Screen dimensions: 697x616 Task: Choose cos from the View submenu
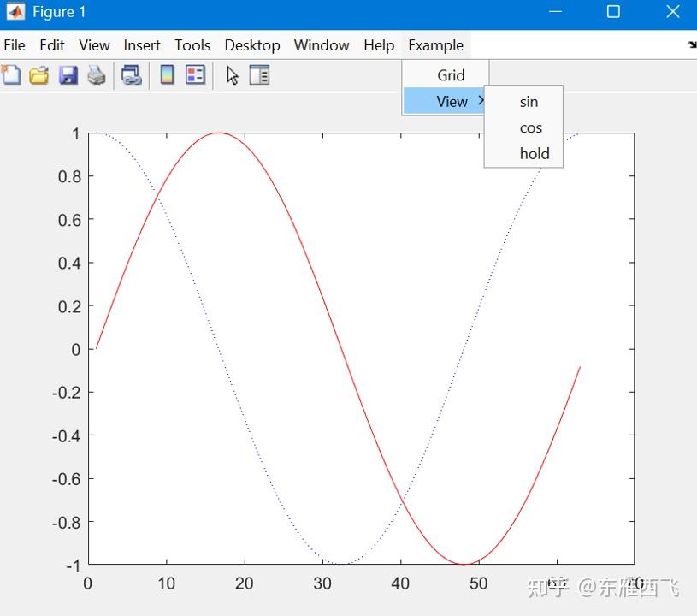(531, 127)
